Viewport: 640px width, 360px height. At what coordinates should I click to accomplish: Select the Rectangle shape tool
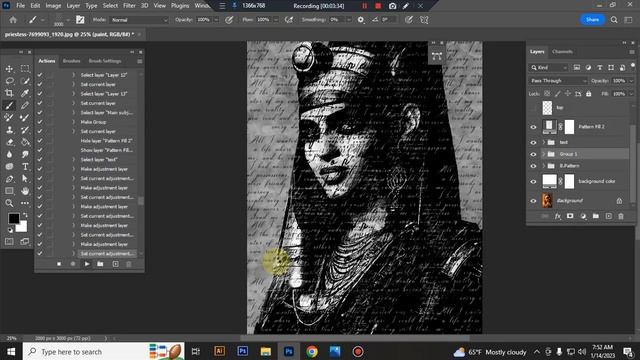(x=9, y=191)
